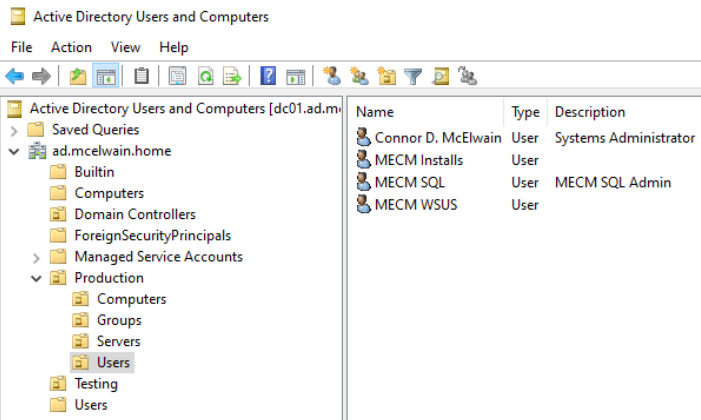Screen dimensions: 701x420
Task: Toggle the show/hide console tree icon
Action: (106, 76)
